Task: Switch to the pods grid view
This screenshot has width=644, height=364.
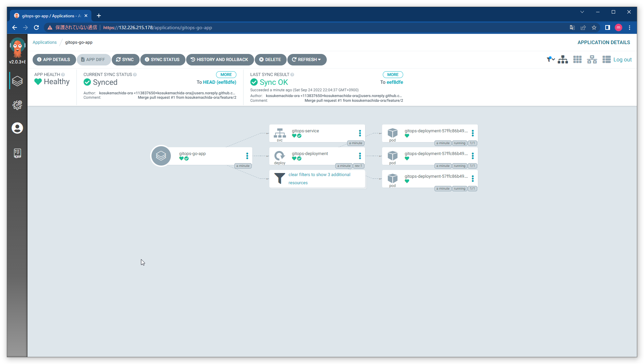Action: pyautogui.click(x=577, y=59)
